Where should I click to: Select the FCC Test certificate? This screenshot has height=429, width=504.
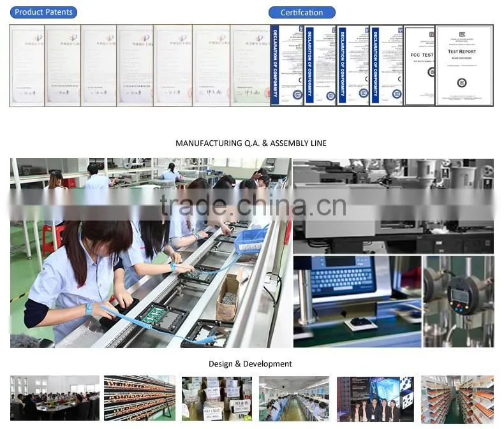pyautogui.click(x=419, y=66)
